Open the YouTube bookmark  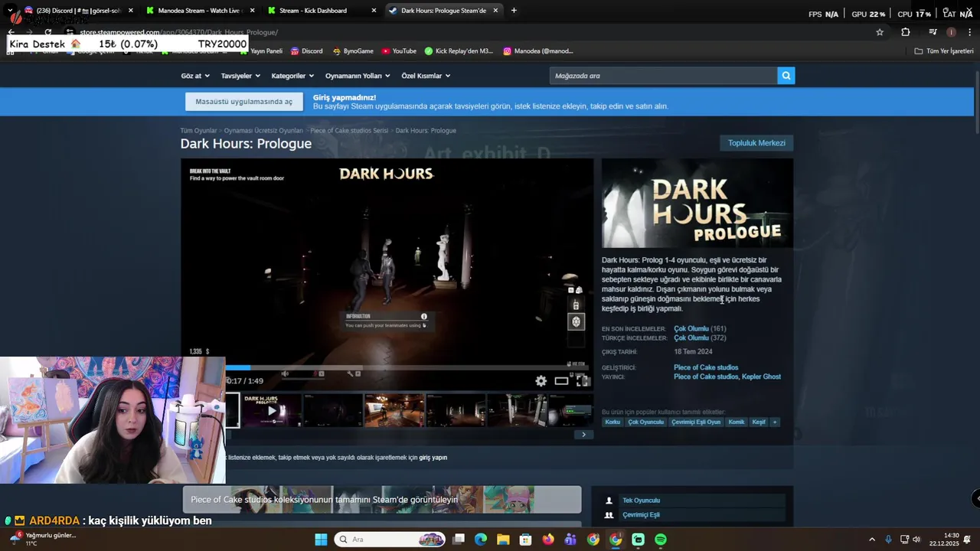click(399, 51)
